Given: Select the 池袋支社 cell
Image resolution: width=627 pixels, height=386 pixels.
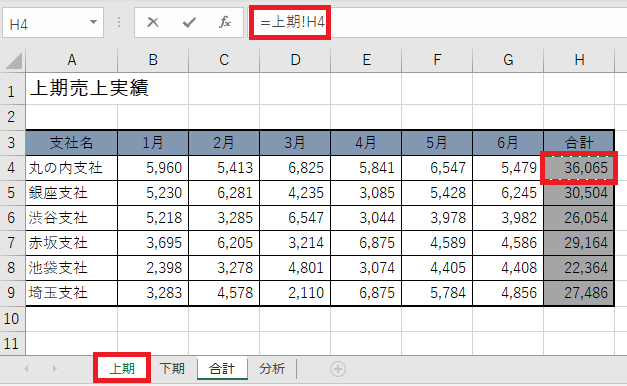Looking at the screenshot, I should [x=72, y=268].
